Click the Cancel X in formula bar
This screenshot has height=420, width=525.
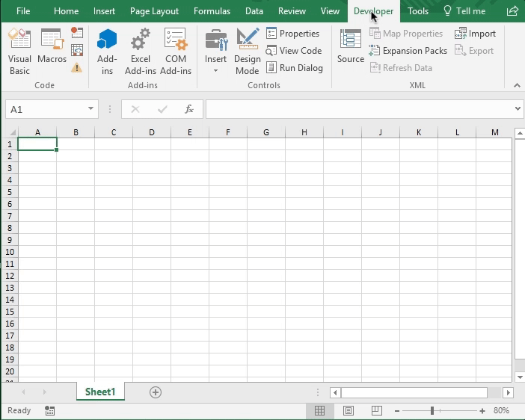click(x=135, y=109)
